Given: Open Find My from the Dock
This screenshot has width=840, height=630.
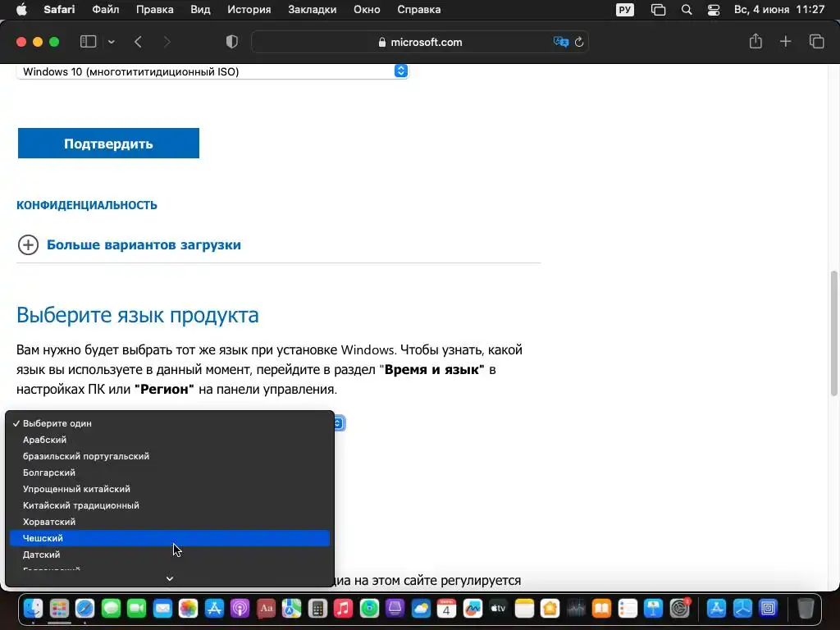Looking at the screenshot, I should (x=369, y=609).
